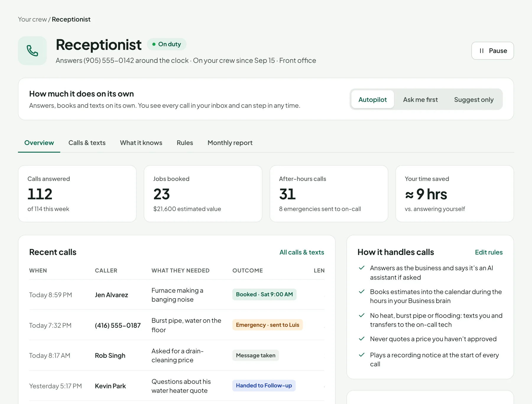Click 'Asked for a drain-cleaning price'
The width and height of the screenshot is (532, 404).
pyautogui.click(x=178, y=355)
